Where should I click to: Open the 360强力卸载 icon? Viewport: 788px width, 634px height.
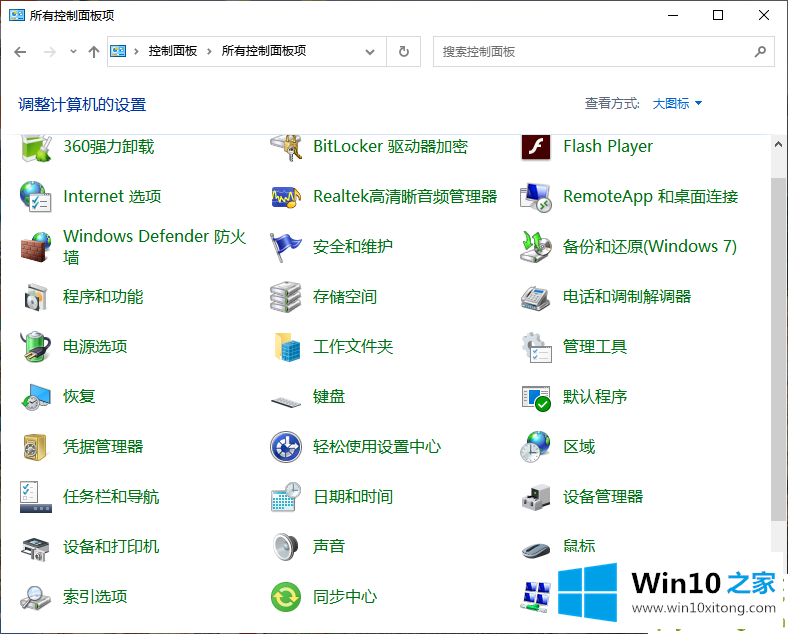pos(35,148)
